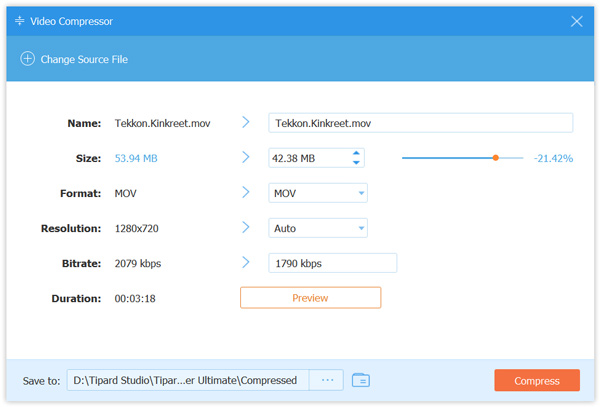Click the 2079 kbps source bitrate text

click(x=138, y=264)
